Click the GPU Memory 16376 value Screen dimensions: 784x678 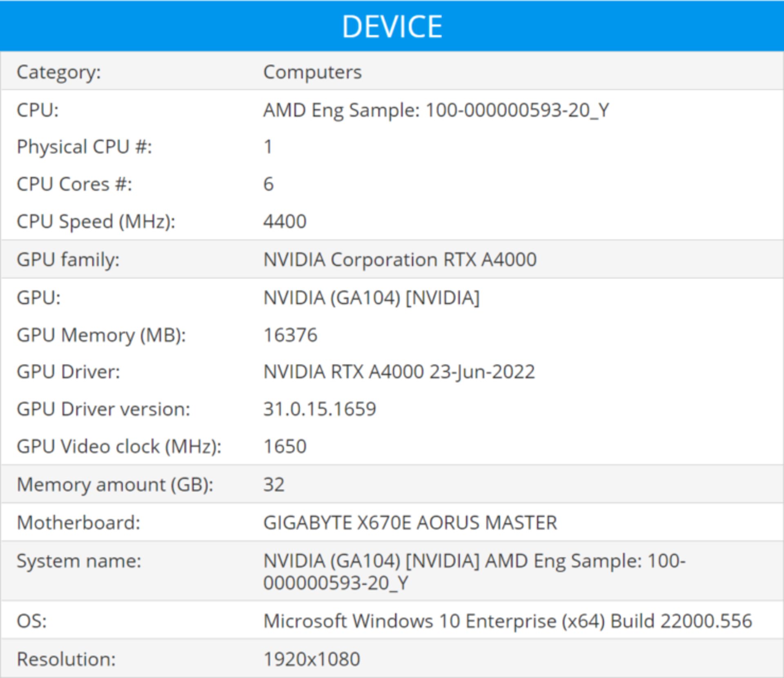tap(291, 334)
